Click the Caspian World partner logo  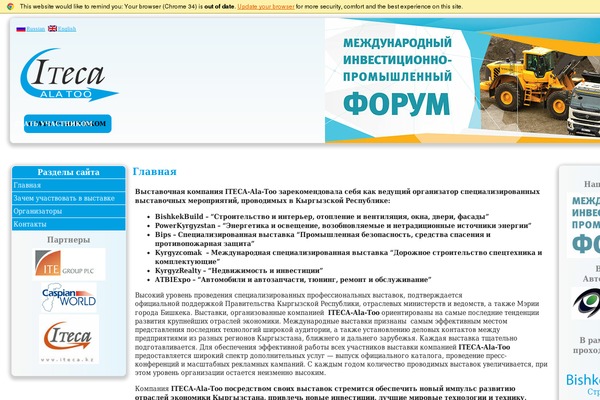[69, 297]
